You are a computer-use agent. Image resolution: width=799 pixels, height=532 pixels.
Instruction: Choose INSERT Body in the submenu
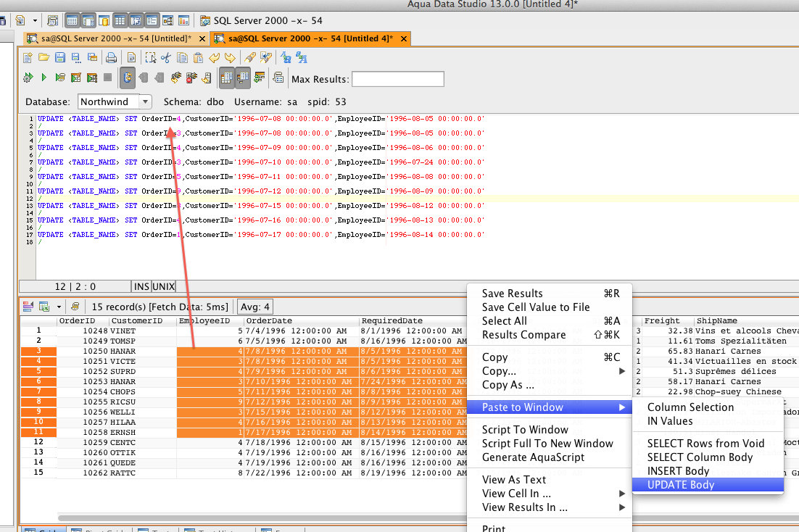click(x=708, y=471)
